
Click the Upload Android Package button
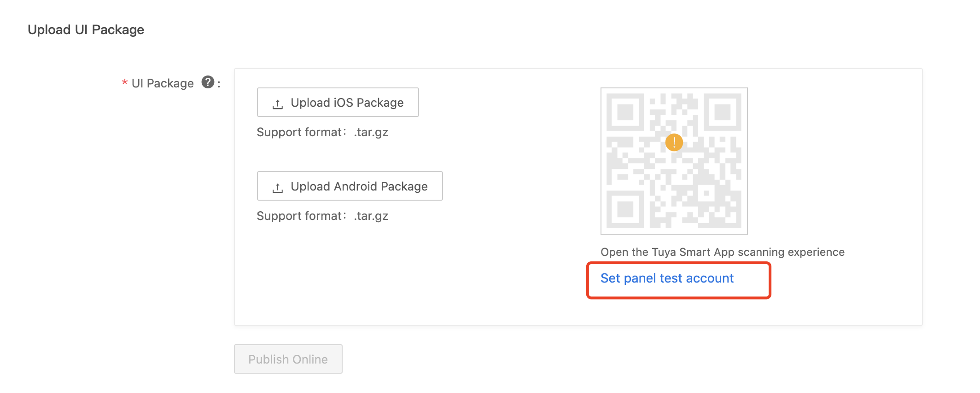350,186
